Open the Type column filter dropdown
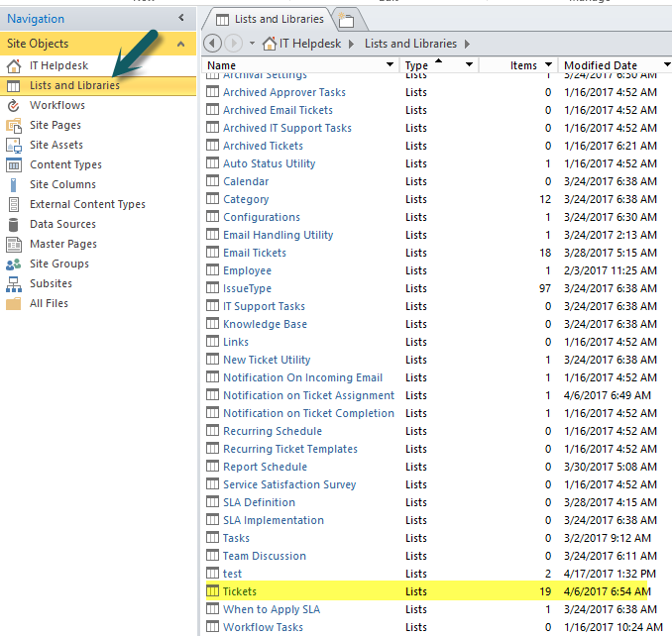Image resolution: width=672 pixels, height=636 pixels. point(469,64)
